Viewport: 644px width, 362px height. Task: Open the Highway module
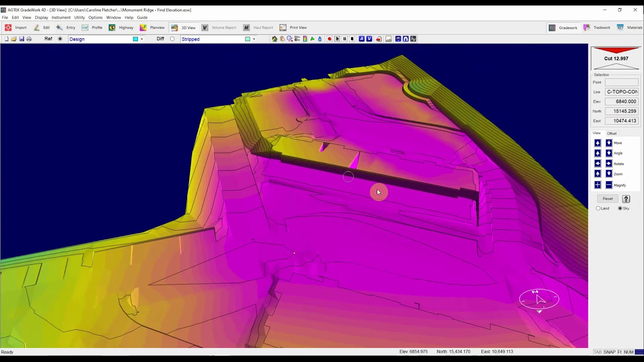coord(121,28)
